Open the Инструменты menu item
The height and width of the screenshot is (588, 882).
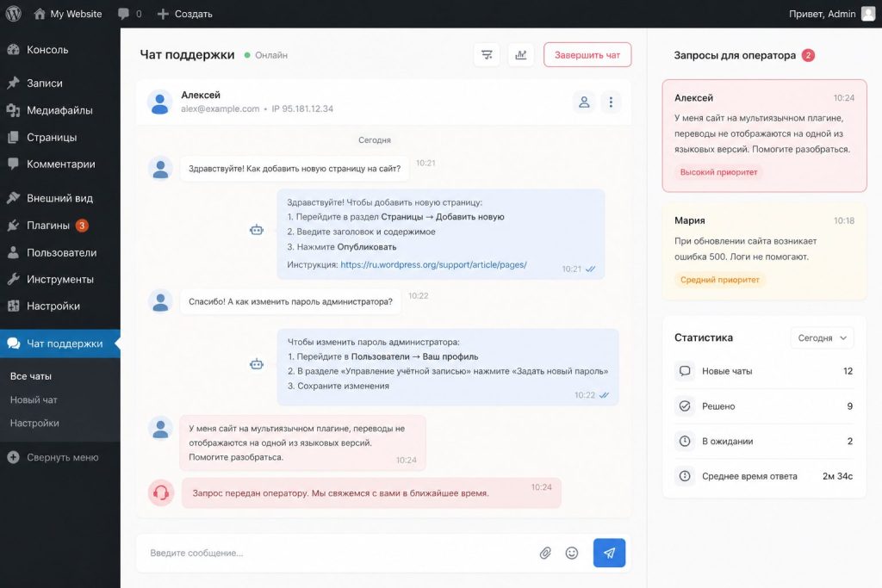click(x=60, y=280)
